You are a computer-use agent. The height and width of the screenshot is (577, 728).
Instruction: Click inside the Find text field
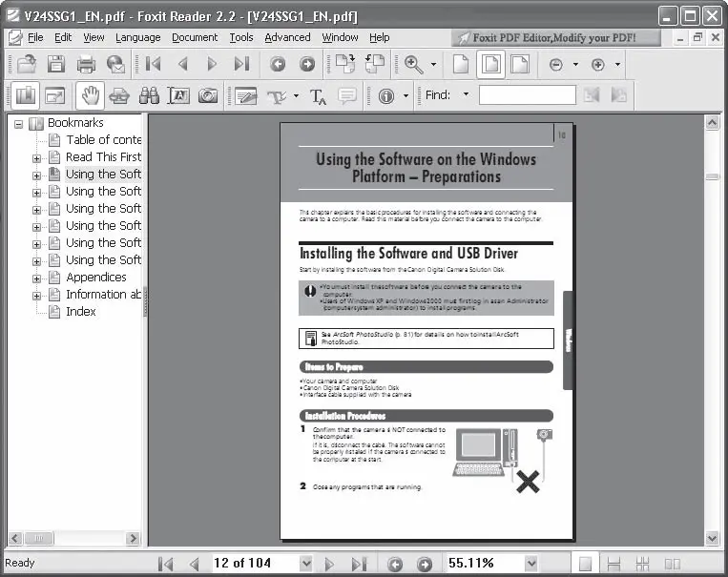[527, 95]
